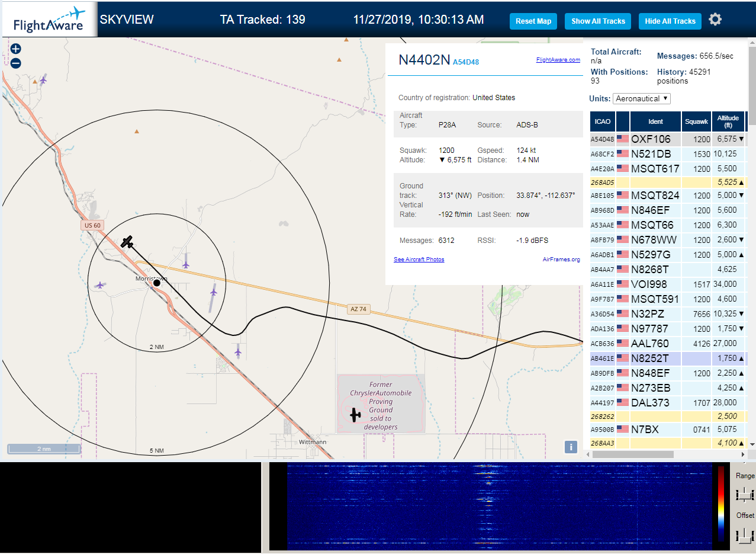Open the FlightAware.com link in aircraft panel
Screen dimensions: 756x554
[x=558, y=59]
